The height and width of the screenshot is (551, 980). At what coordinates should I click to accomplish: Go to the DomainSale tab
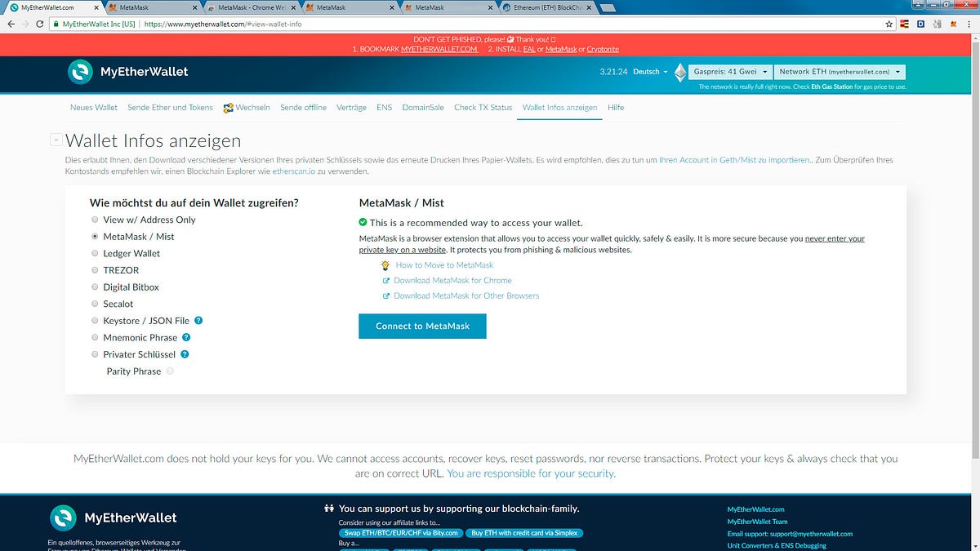coord(423,108)
